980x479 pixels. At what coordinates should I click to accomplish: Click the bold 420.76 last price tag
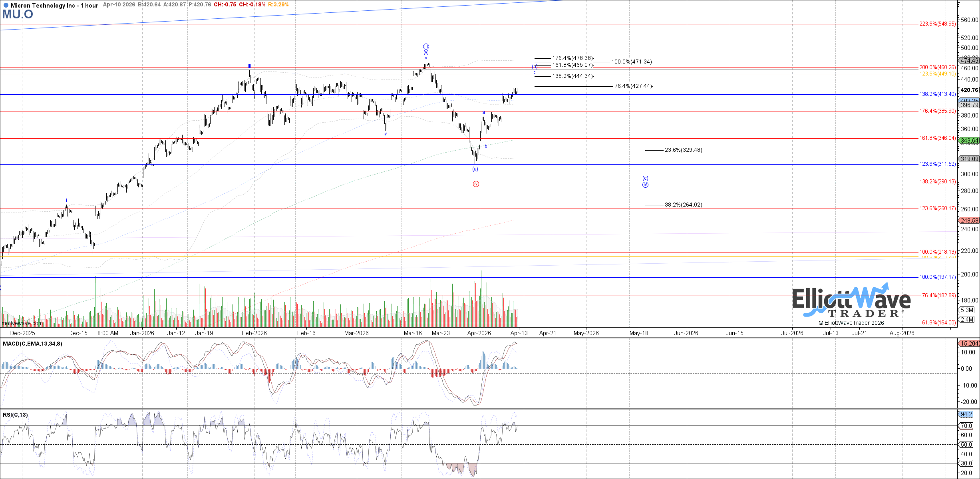click(969, 90)
